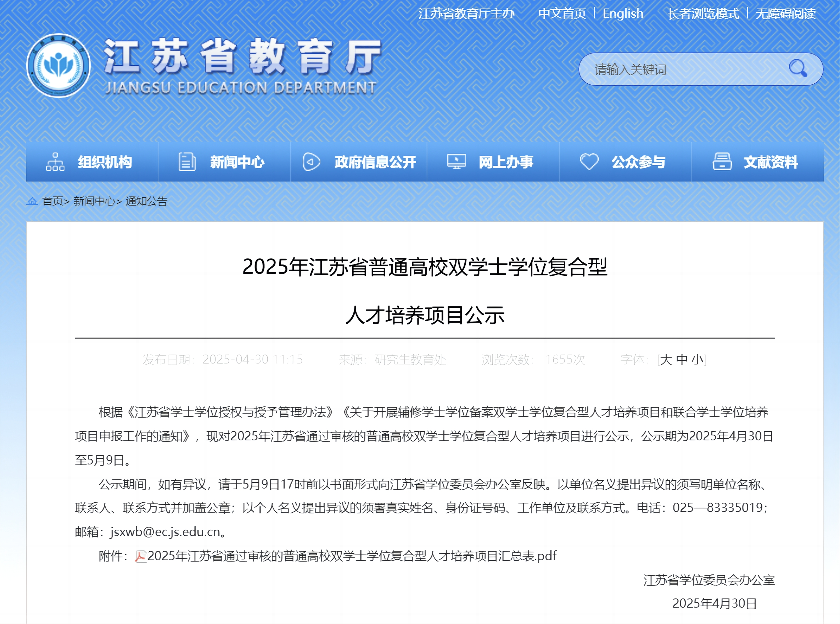Click the 公众参与 heart icon
This screenshot has height=624, width=840.
589,162
